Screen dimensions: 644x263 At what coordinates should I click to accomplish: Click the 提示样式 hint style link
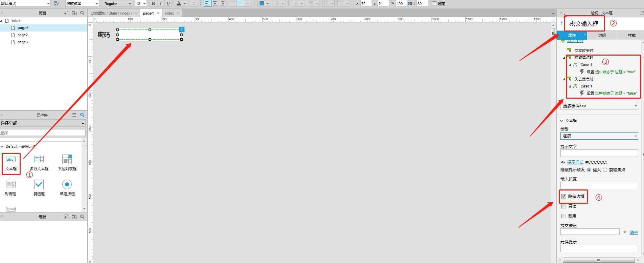coord(575,162)
